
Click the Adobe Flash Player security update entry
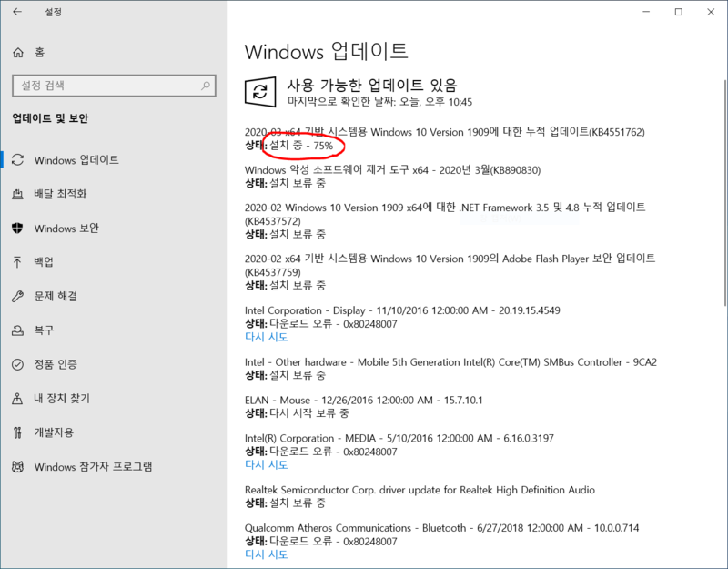[x=450, y=265]
